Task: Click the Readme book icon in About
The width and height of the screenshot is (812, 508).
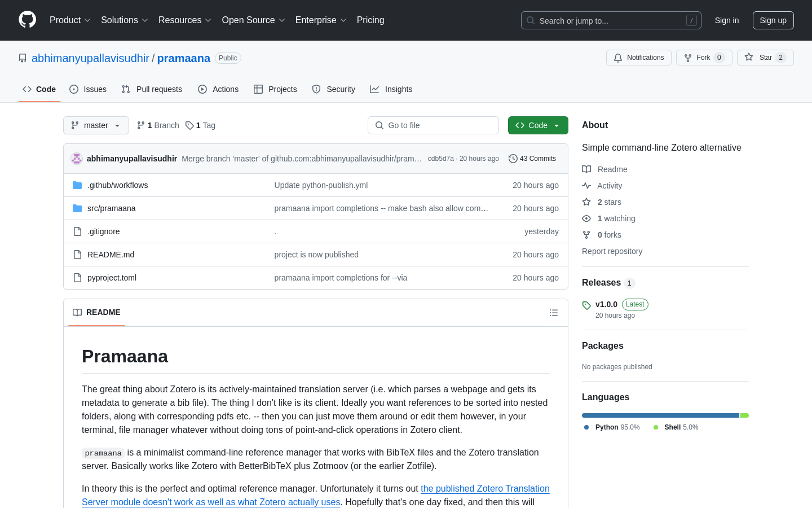Action: pos(586,169)
